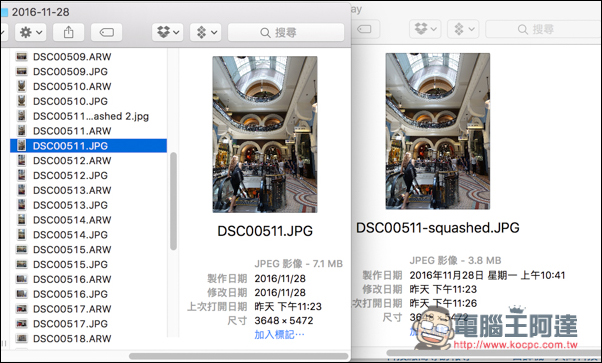Click the search field in front window

[x=286, y=32]
